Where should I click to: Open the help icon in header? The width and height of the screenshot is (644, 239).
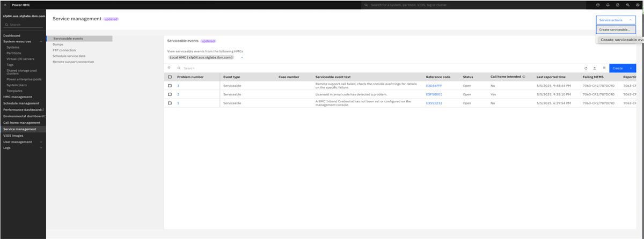pyautogui.click(x=598, y=5)
